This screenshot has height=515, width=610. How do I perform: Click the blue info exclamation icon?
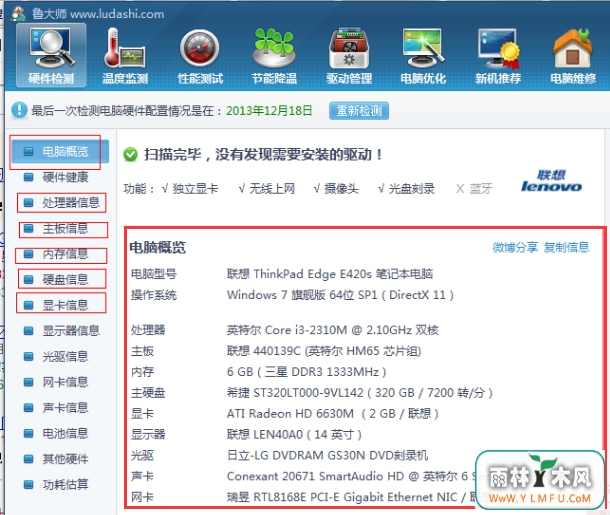[x=19, y=110]
